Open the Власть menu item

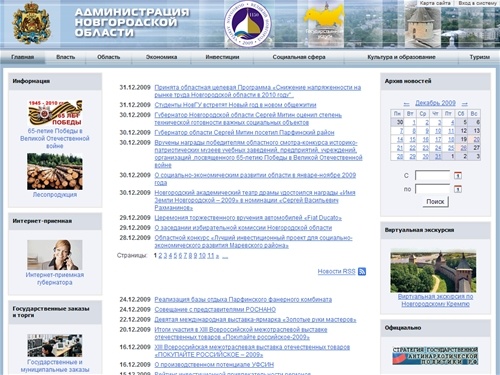click(x=66, y=57)
